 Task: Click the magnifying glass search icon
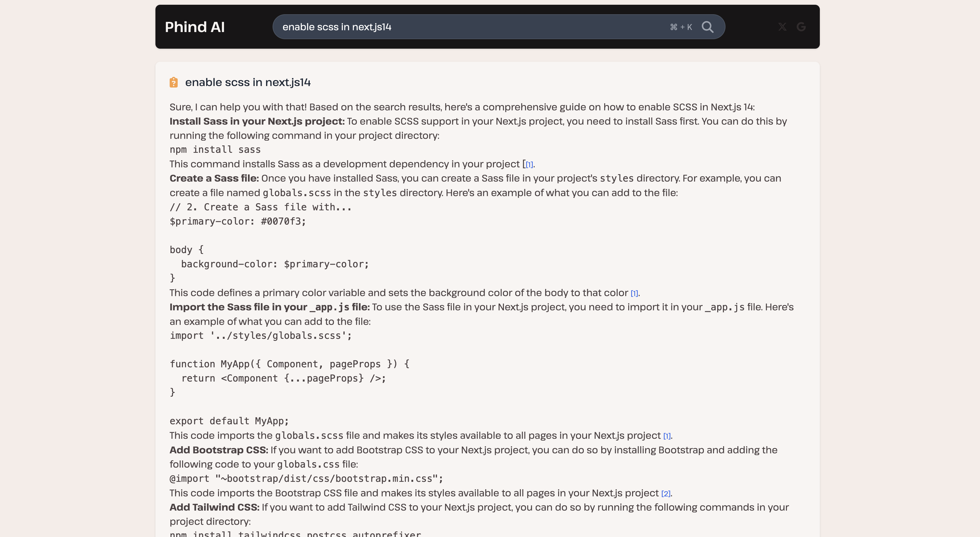click(x=707, y=27)
